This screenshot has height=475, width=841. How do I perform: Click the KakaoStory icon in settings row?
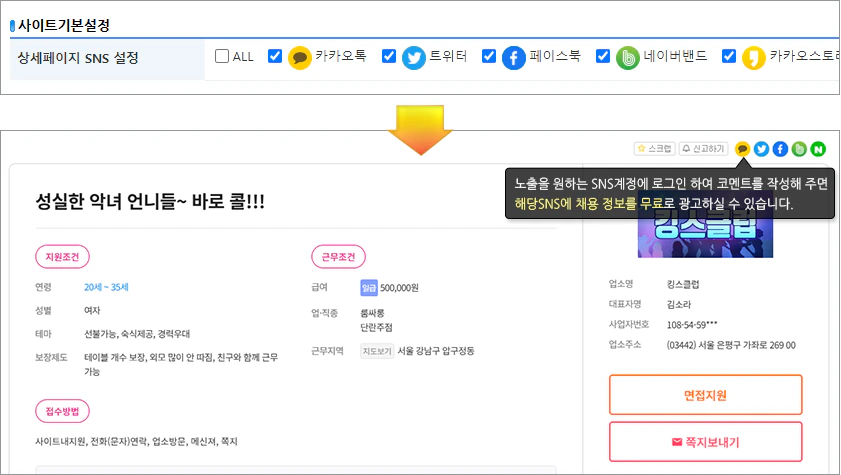(754, 58)
